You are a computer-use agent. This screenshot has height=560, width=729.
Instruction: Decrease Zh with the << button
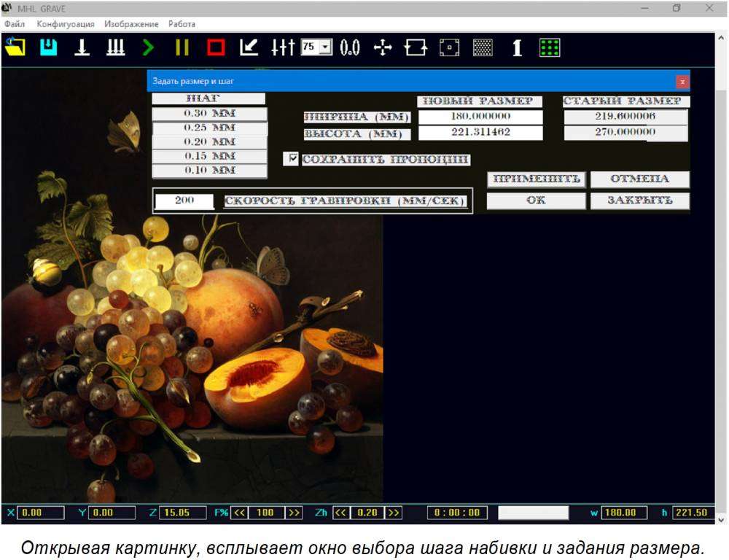tap(340, 513)
